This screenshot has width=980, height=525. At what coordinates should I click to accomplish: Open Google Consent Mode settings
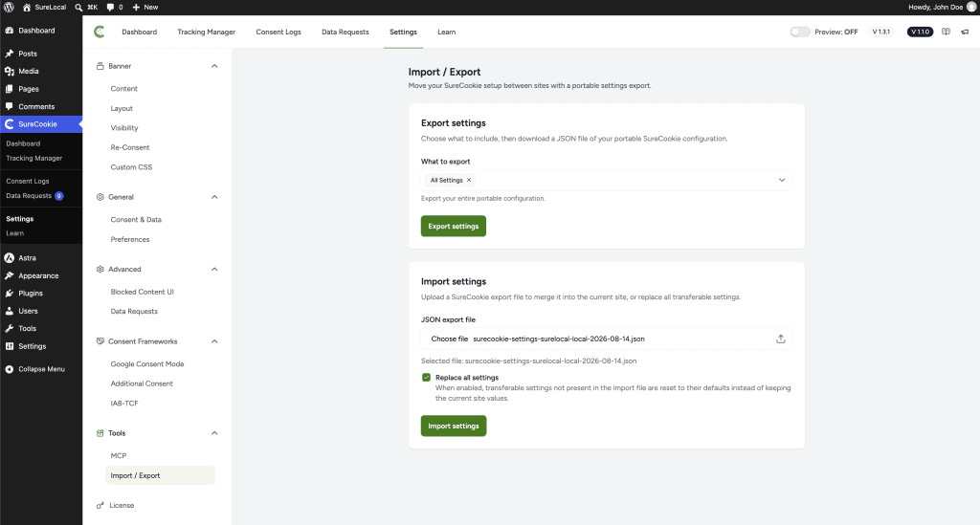point(146,364)
